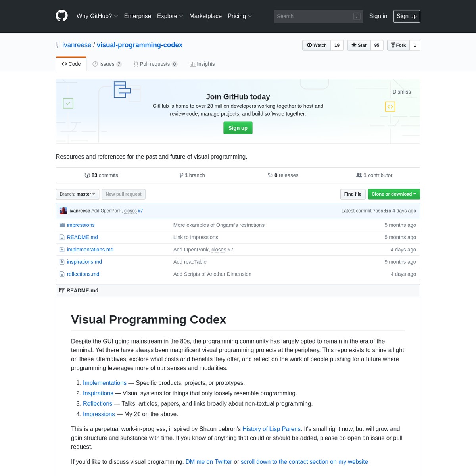Expand the Pricing menu
This screenshot has height=476, width=476.
pos(240,16)
